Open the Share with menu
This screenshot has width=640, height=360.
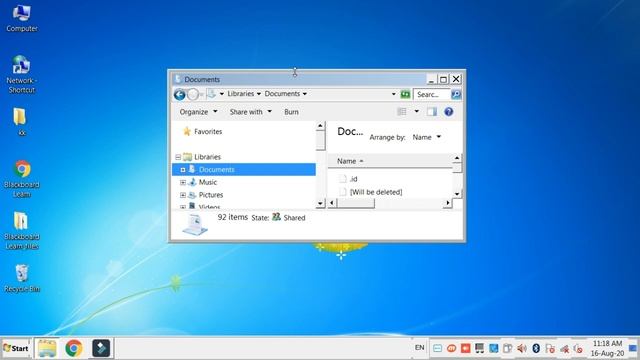coord(251,112)
